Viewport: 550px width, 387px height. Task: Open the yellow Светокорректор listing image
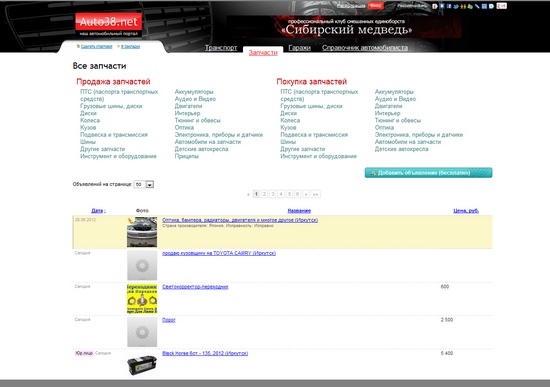tap(142, 299)
